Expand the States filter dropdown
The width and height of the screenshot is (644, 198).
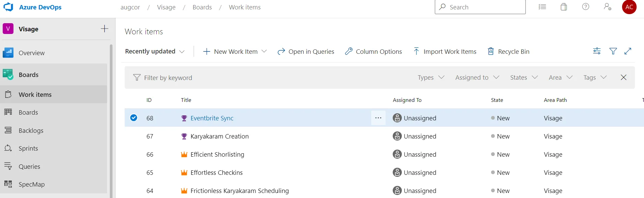524,78
